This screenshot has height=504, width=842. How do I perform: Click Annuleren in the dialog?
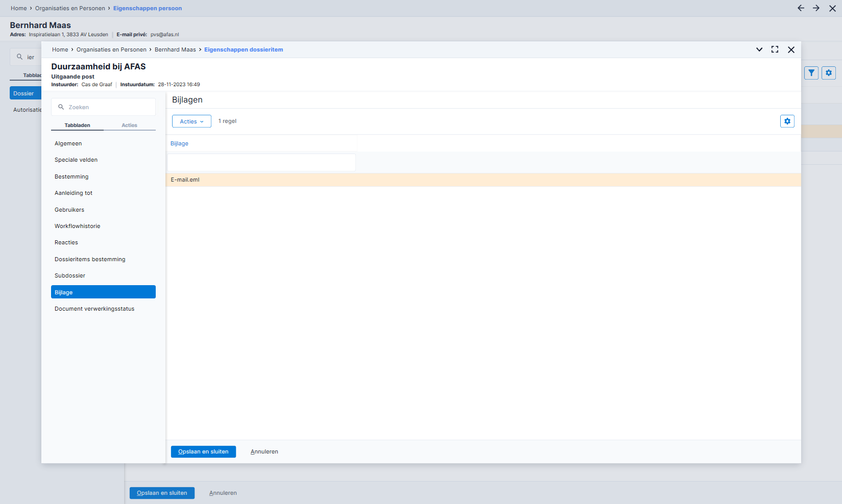(264, 451)
